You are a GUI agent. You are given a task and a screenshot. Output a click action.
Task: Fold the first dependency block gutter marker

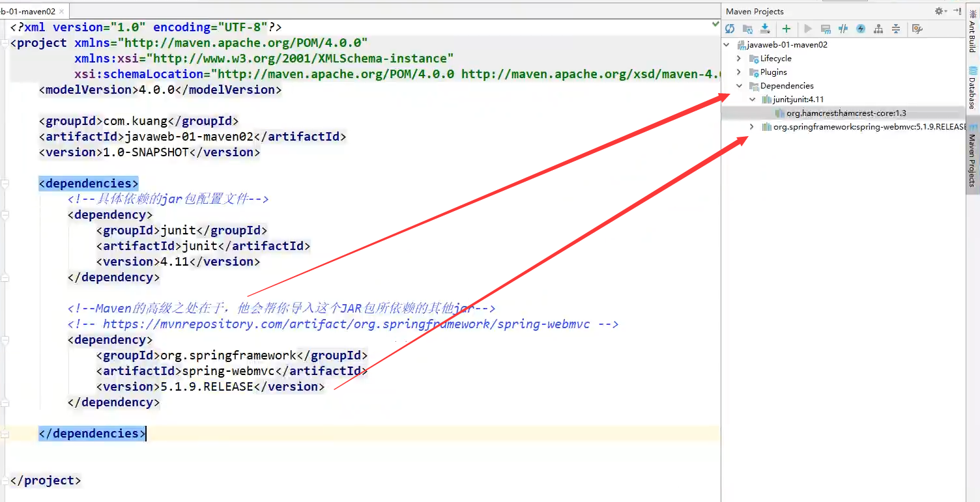pos(5,215)
